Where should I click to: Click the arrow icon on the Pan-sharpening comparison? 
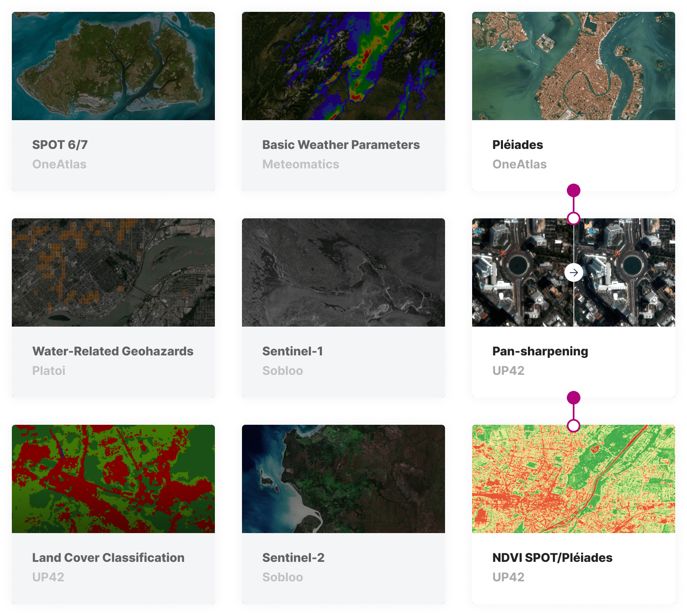[574, 273]
